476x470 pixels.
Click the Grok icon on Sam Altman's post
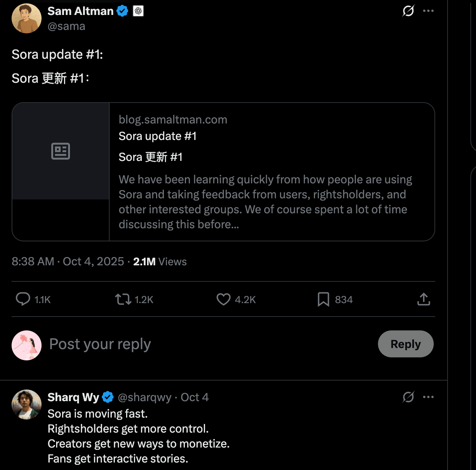coord(408,11)
